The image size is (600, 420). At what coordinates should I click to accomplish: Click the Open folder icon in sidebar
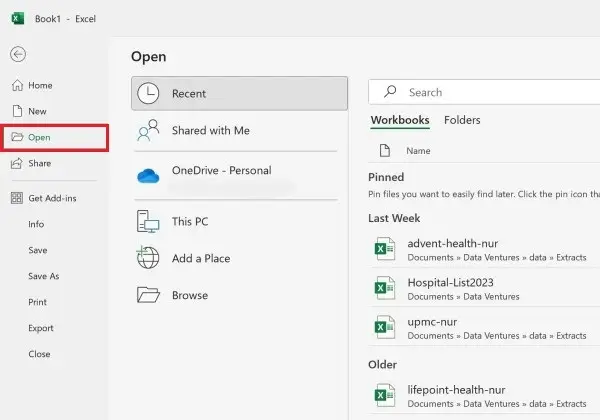(17, 137)
